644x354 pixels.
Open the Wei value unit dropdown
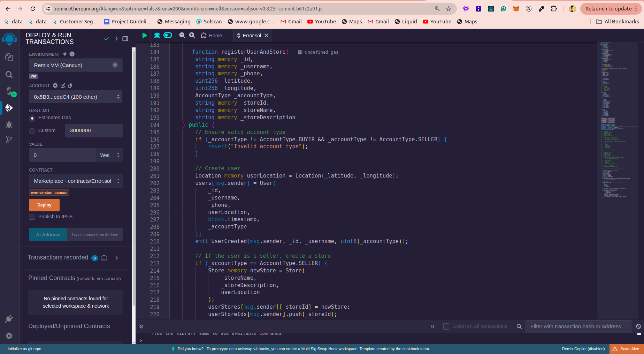[109, 155]
